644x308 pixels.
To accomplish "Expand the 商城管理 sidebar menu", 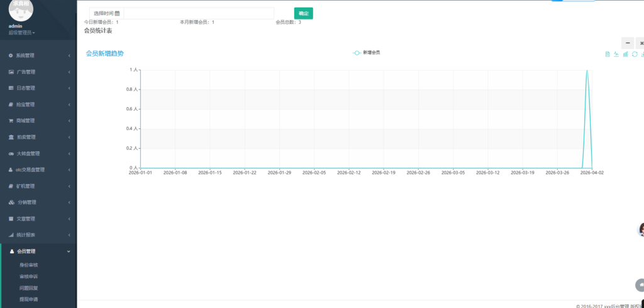I will (38, 121).
